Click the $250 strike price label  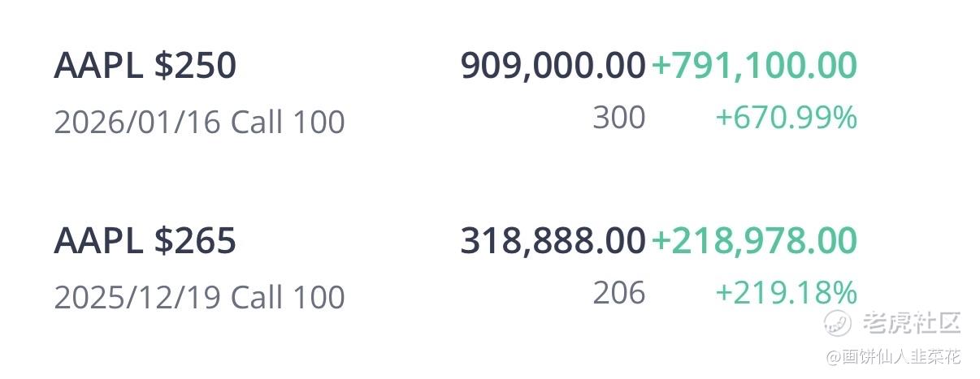(x=195, y=67)
